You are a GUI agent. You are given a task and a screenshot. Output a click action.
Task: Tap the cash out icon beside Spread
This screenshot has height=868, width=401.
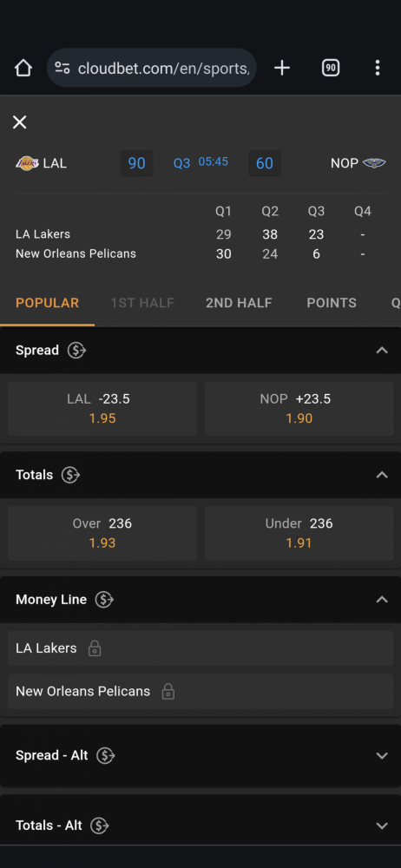pyautogui.click(x=76, y=351)
